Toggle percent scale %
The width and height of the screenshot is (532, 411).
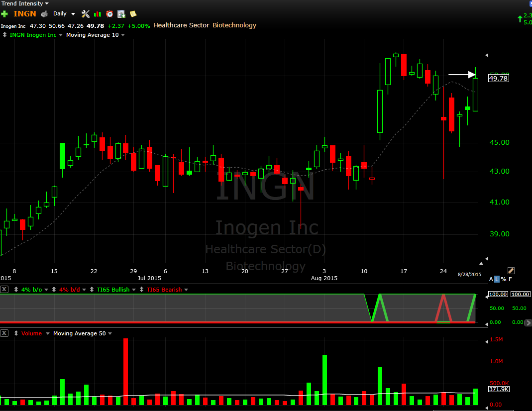[504, 279]
